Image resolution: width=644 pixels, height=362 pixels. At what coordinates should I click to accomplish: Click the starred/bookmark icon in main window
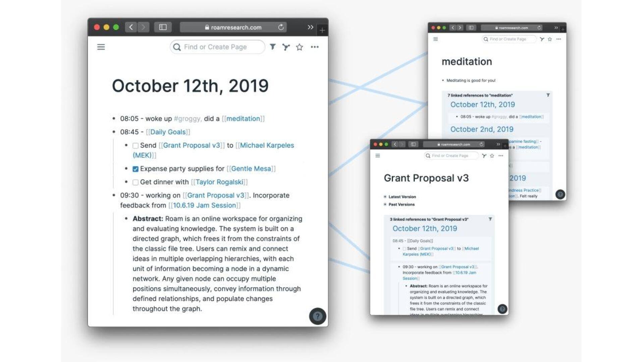coord(300,47)
